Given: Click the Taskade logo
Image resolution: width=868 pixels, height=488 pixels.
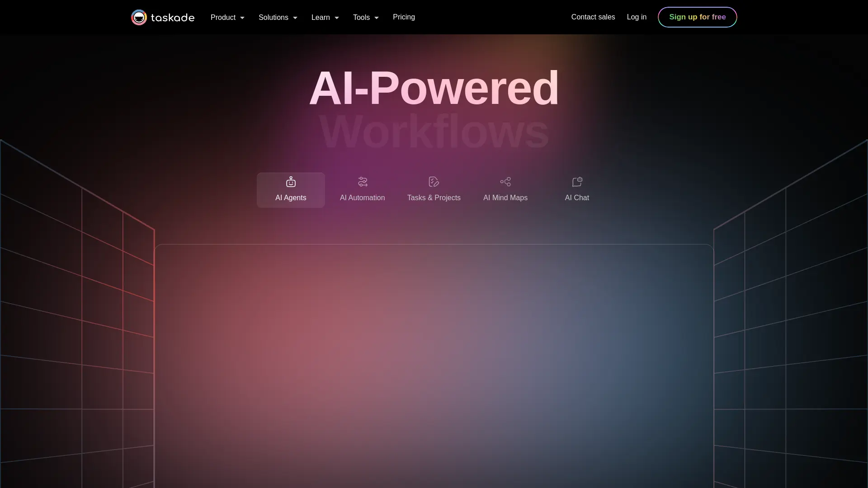Looking at the screenshot, I should click(x=162, y=17).
